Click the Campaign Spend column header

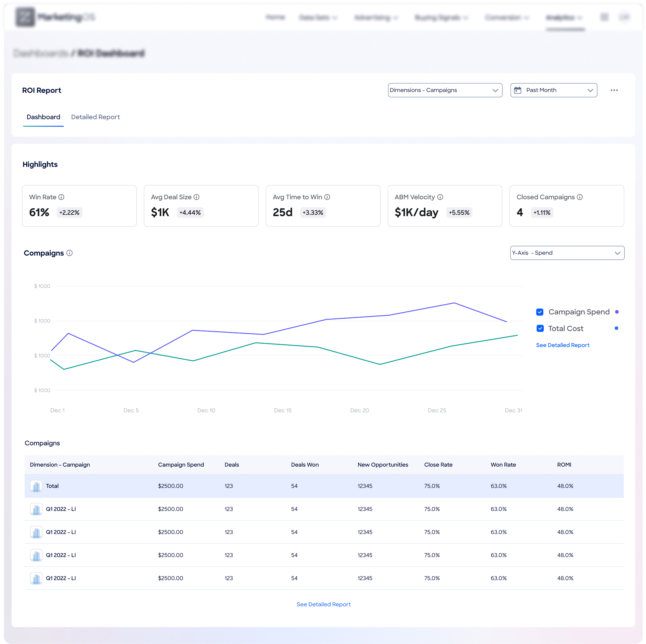tap(181, 464)
